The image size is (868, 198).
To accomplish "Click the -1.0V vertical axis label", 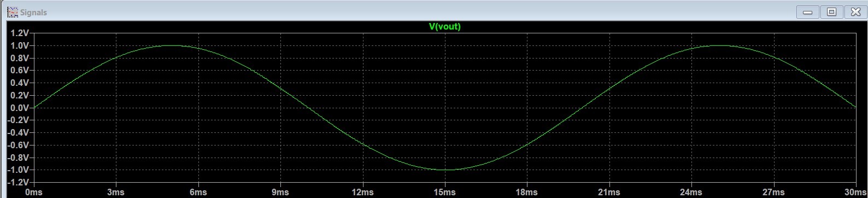I will click(18, 170).
